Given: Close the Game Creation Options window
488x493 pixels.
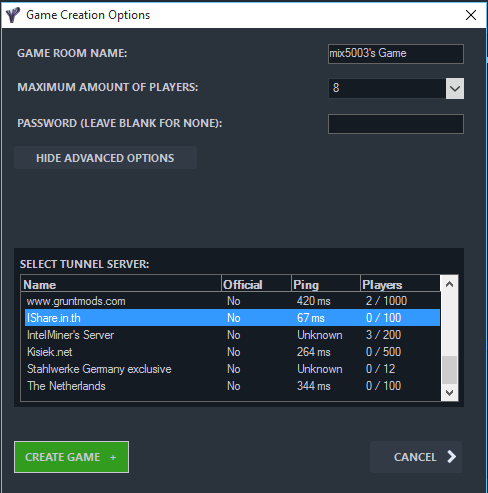Looking at the screenshot, I should tap(471, 15).
